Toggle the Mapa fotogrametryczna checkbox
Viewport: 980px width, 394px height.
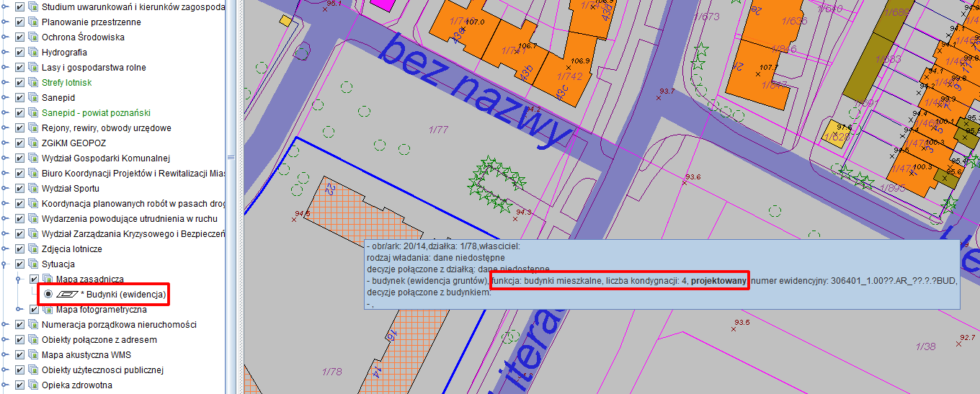tap(33, 310)
